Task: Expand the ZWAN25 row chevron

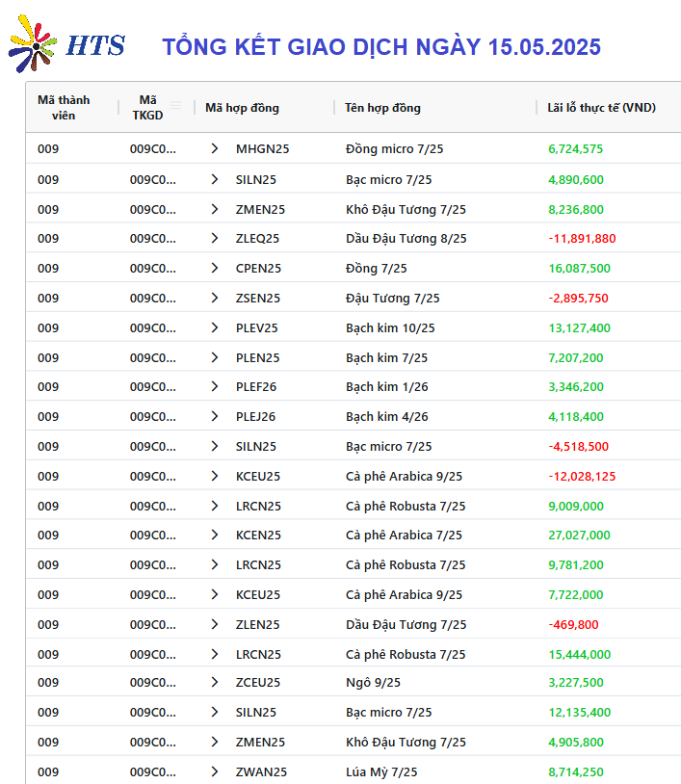Action: pos(215,772)
